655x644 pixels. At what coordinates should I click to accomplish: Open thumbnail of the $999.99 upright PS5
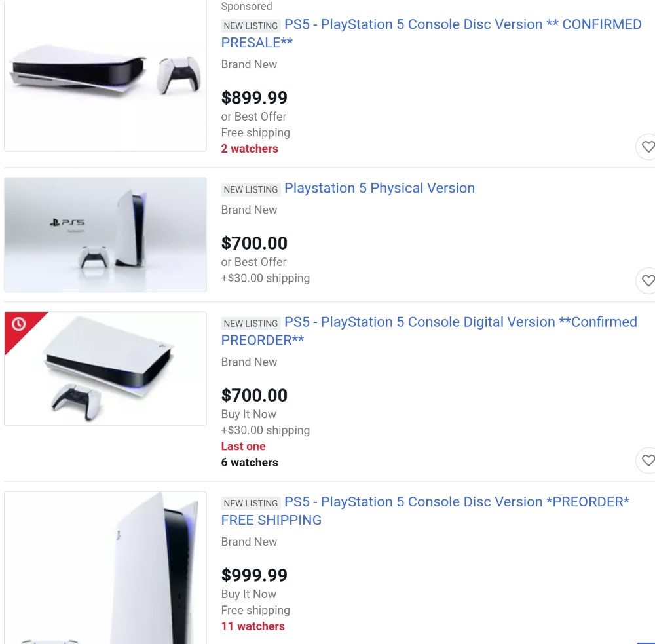coord(105,567)
